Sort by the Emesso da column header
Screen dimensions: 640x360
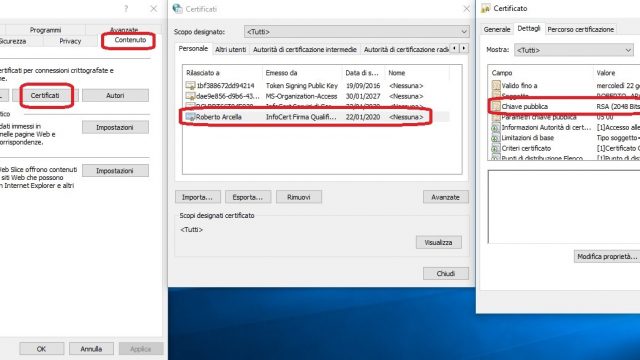[x=302, y=73]
